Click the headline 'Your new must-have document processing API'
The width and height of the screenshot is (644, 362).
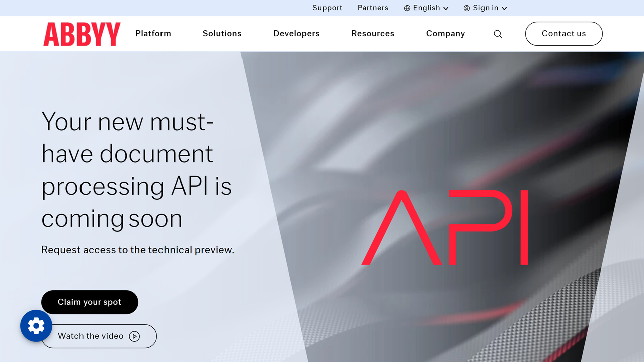pyautogui.click(x=137, y=170)
